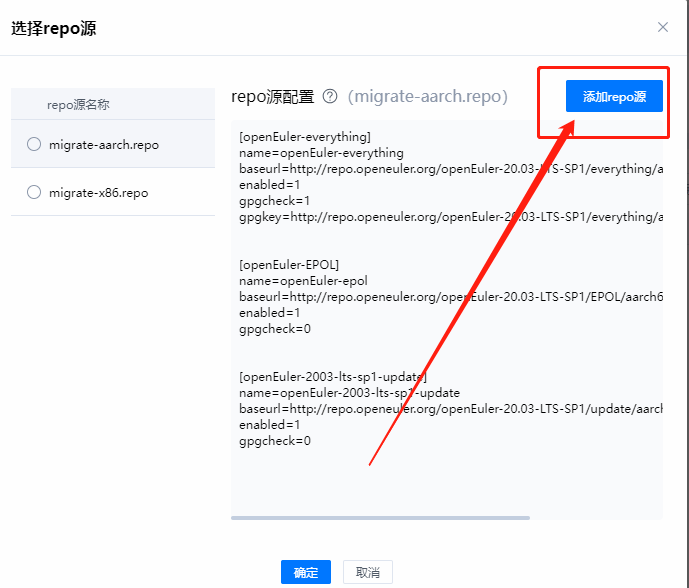Click the 添加repo源 button

pyautogui.click(x=614, y=96)
